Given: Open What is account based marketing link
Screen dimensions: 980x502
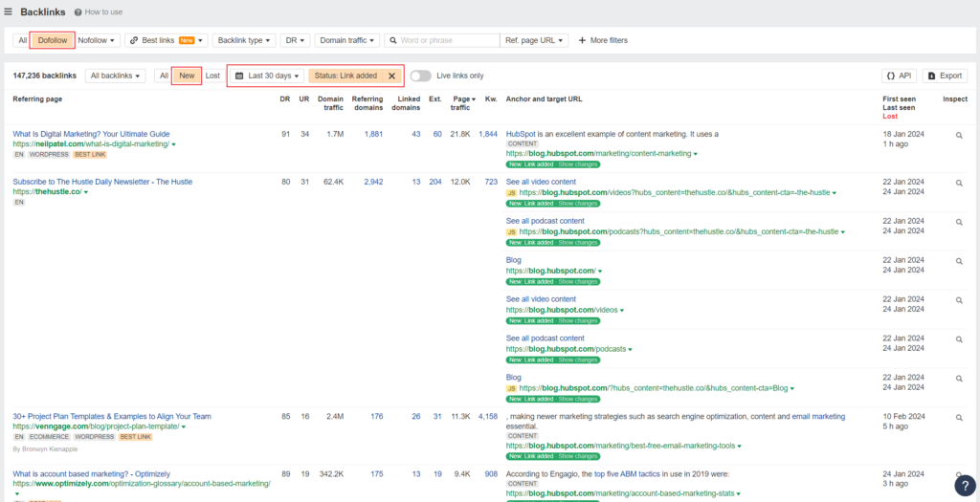Looking at the screenshot, I should tap(91, 474).
